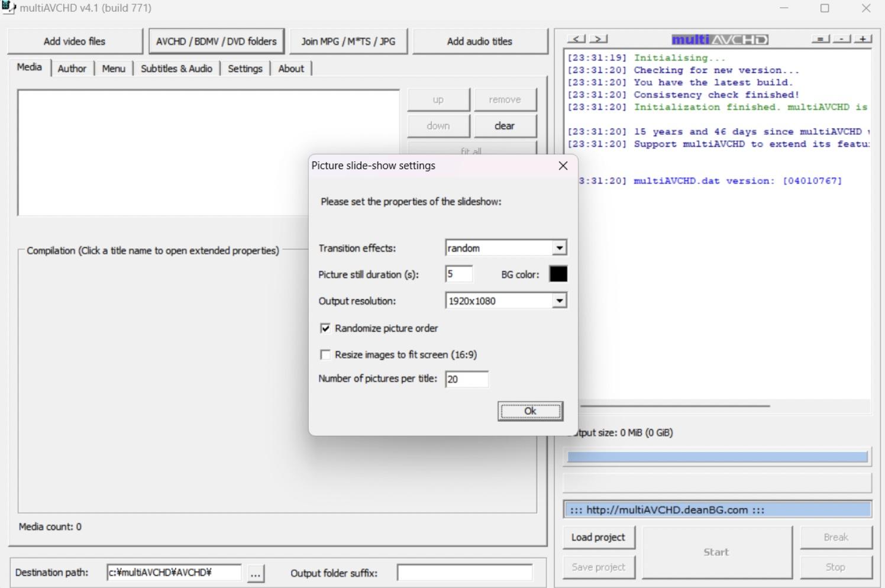Click the Destination path field

174,573
